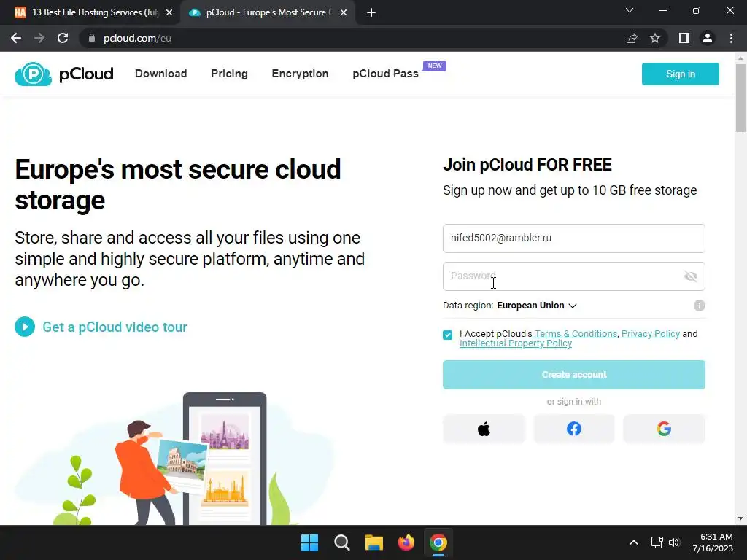Click the address bar URL
This screenshot has width=747, height=560.
click(x=137, y=38)
